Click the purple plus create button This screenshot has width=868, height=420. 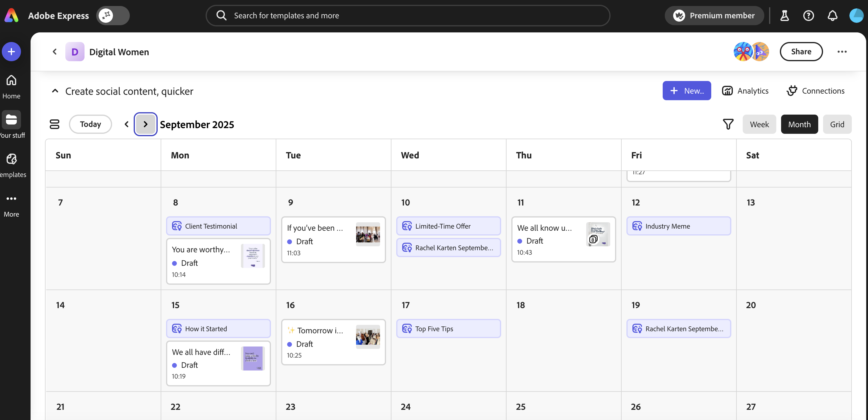(11, 52)
